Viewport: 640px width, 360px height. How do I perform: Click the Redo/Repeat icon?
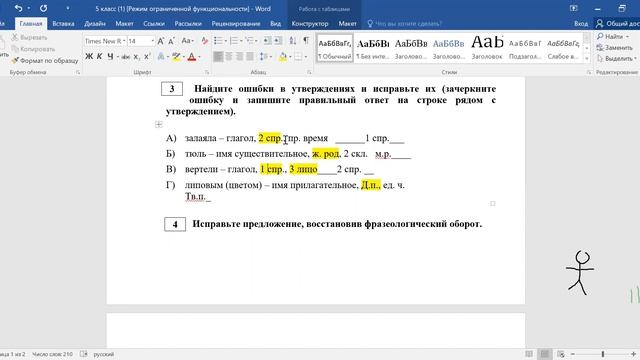pyautogui.click(x=44, y=9)
